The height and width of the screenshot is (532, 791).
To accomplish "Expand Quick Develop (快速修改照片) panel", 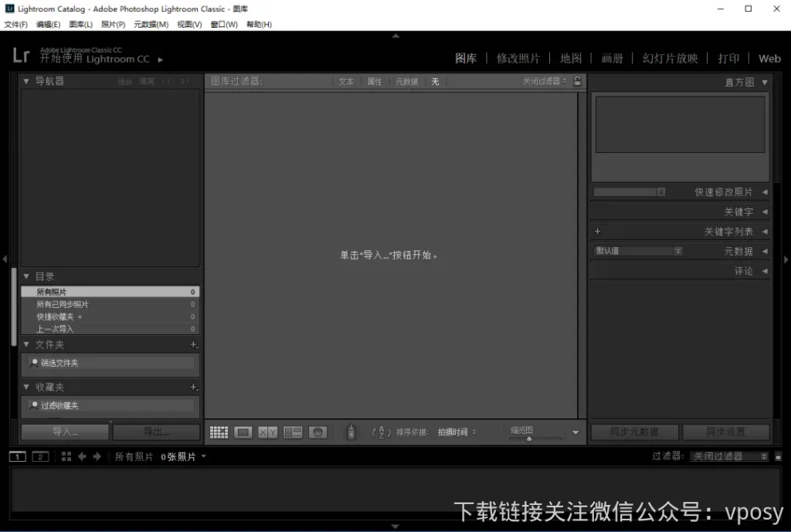I will (x=765, y=191).
